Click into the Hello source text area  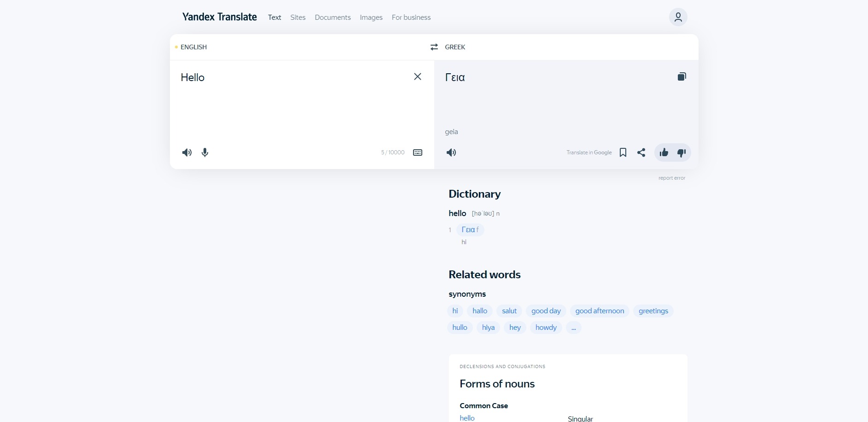tap(295, 106)
